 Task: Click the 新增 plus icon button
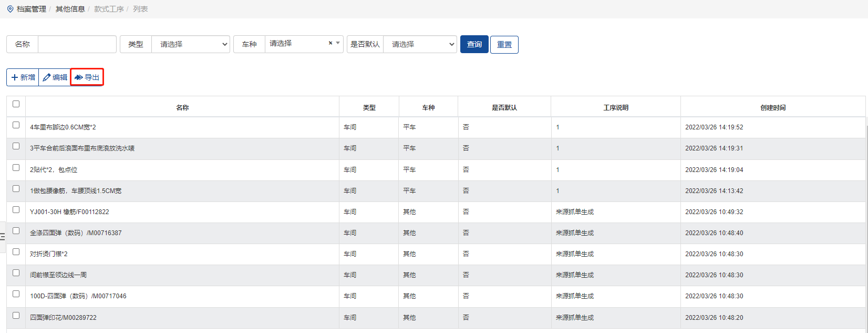(x=23, y=77)
